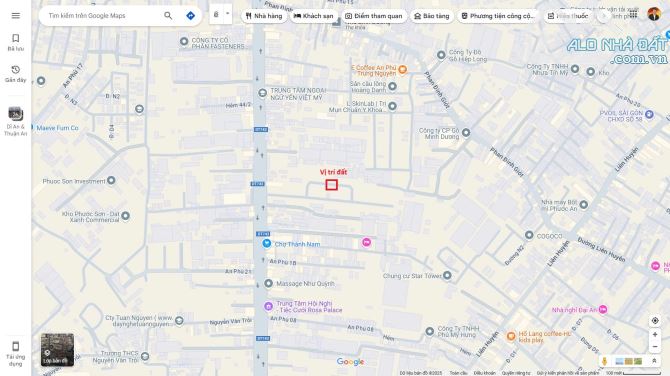
Task: Select COGOCO map pin
Action: (x=529, y=235)
